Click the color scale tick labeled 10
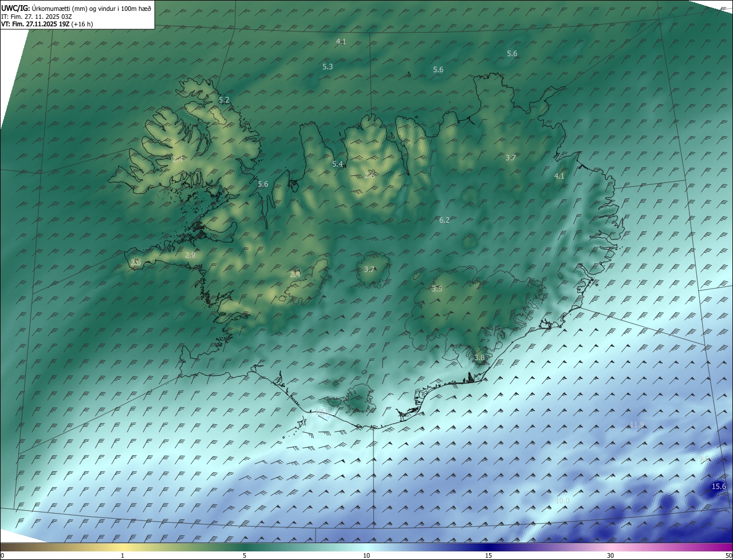Image resolution: width=733 pixels, height=560 pixels. [x=366, y=555]
